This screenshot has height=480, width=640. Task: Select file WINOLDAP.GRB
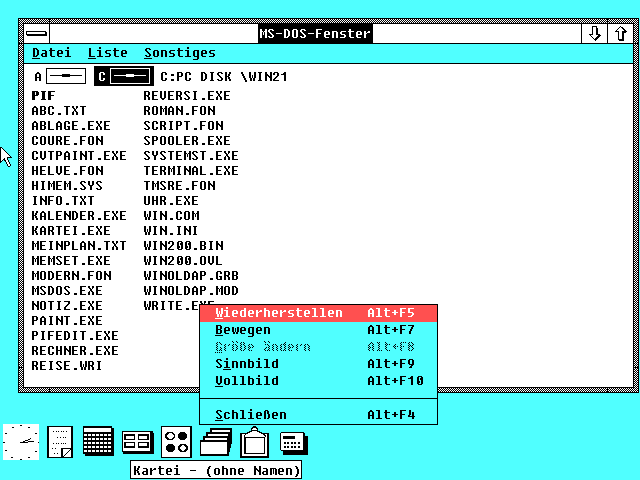(x=191, y=276)
